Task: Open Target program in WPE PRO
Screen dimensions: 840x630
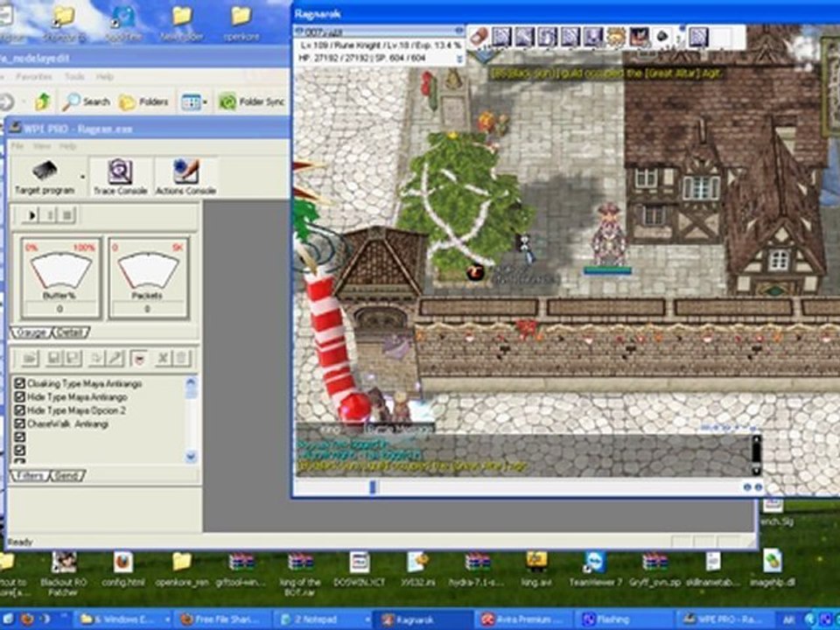Action: click(45, 178)
